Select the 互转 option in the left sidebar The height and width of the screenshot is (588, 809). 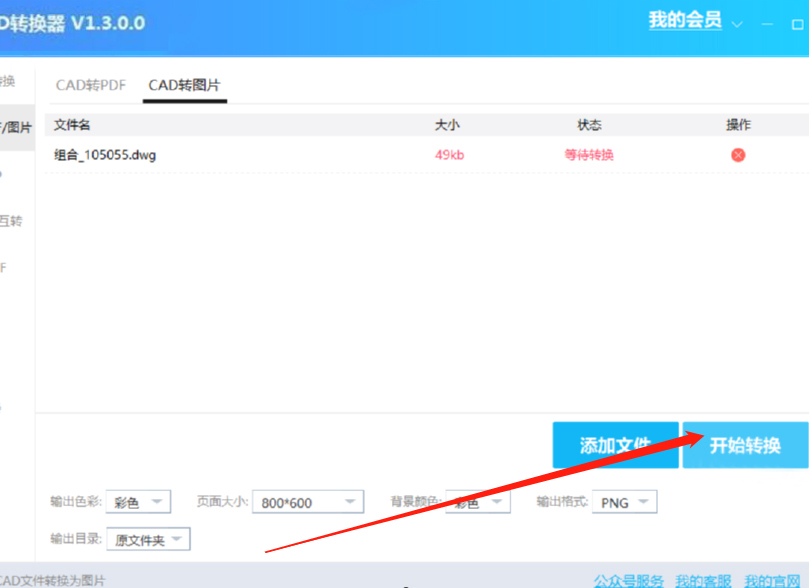[12, 220]
